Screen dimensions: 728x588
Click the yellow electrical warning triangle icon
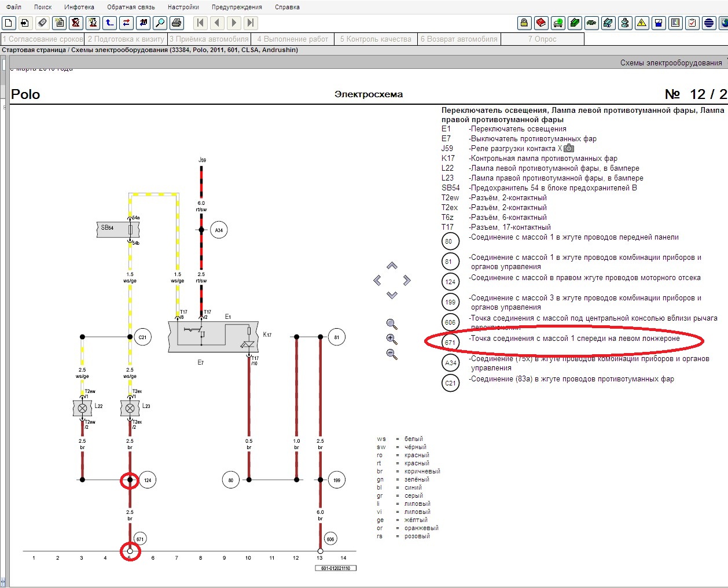(x=642, y=23)
